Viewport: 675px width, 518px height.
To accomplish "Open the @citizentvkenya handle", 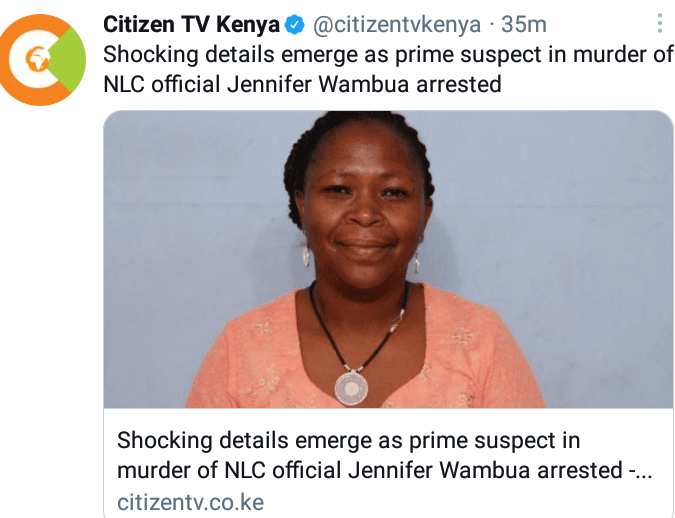I will (x=396, y=25).
